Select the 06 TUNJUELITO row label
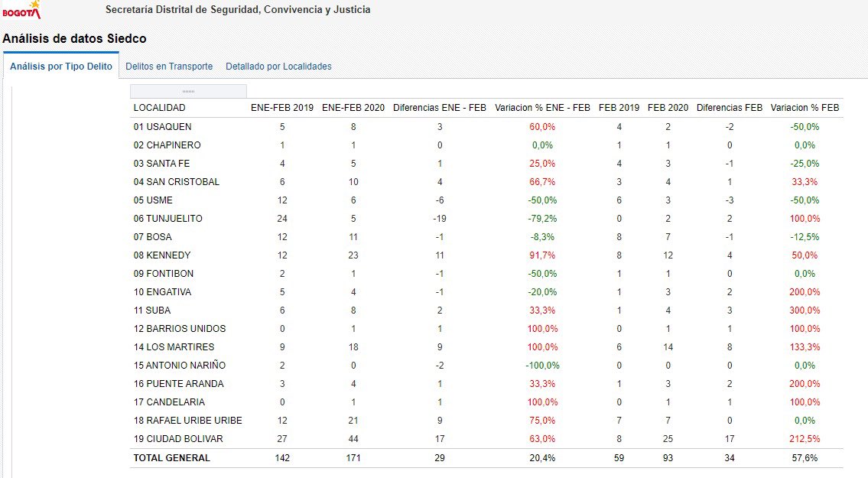This screenshot has width=868, height=478. (x=167, y=218)
